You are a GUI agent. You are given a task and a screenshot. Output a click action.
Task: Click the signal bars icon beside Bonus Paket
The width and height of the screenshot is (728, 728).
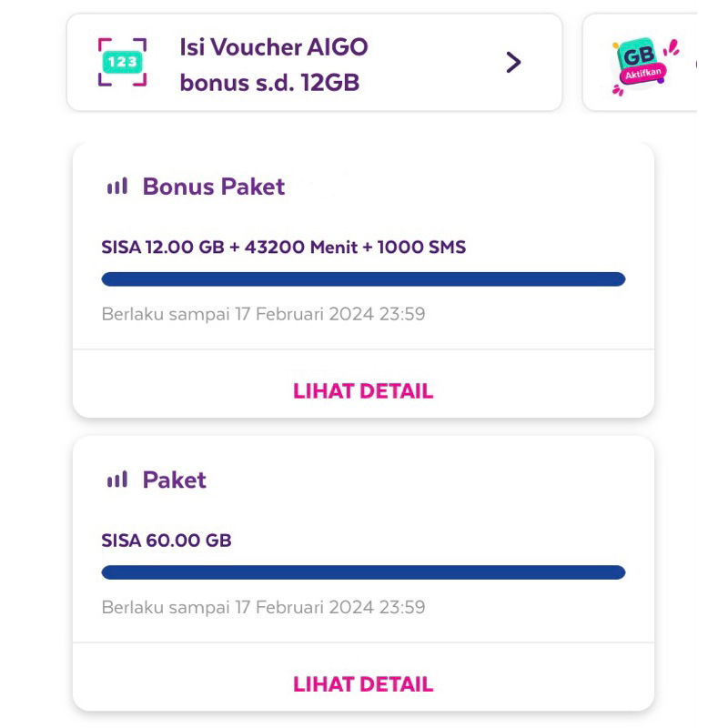click(x=117, y=187)
